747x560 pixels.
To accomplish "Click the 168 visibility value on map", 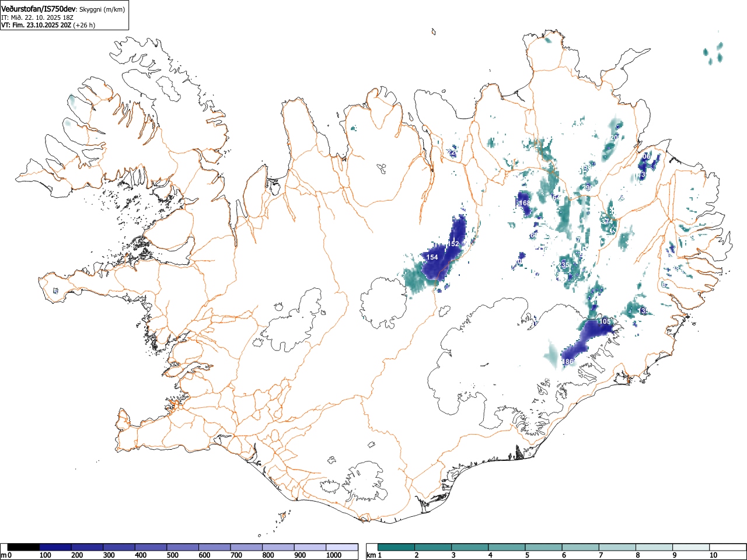I will point(525,203).
